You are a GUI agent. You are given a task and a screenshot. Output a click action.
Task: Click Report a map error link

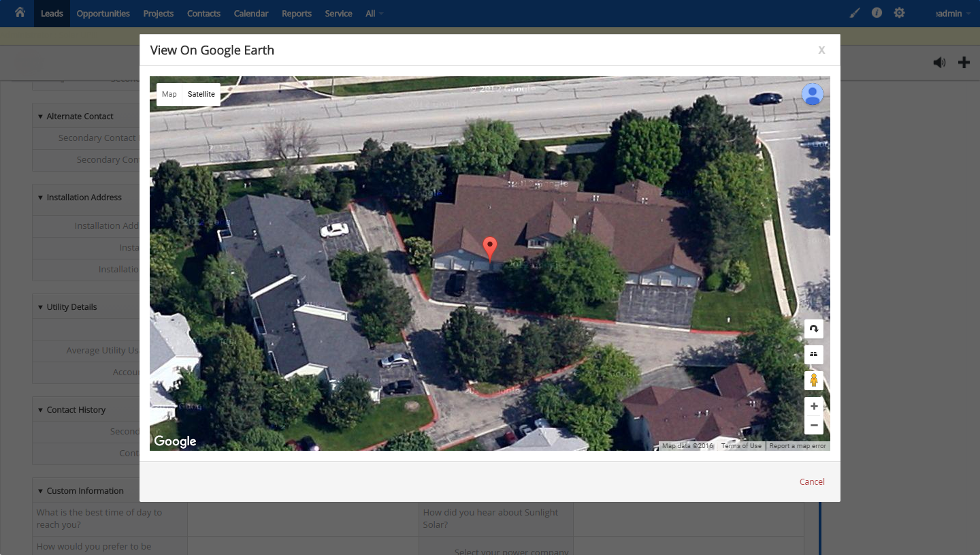[798, 446]
